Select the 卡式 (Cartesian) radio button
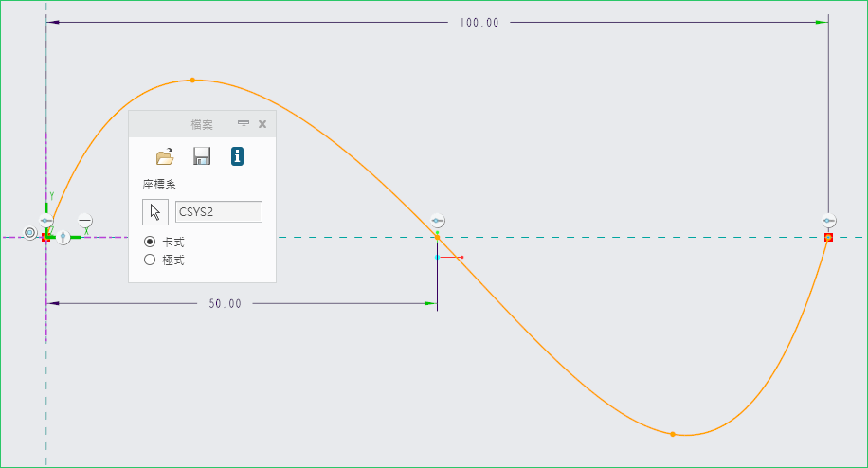 [x=149, y=242]
